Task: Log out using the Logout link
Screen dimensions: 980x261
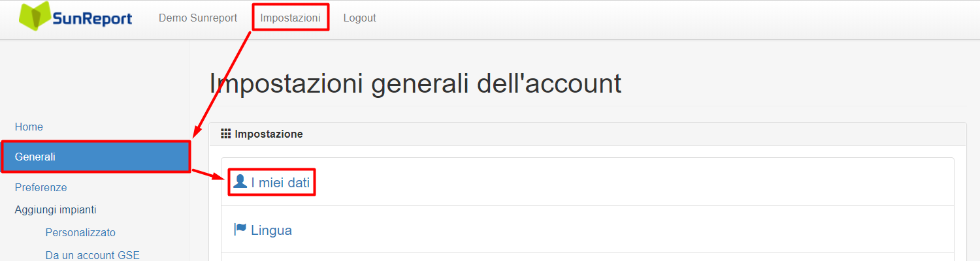Action: tap(359, 18)
